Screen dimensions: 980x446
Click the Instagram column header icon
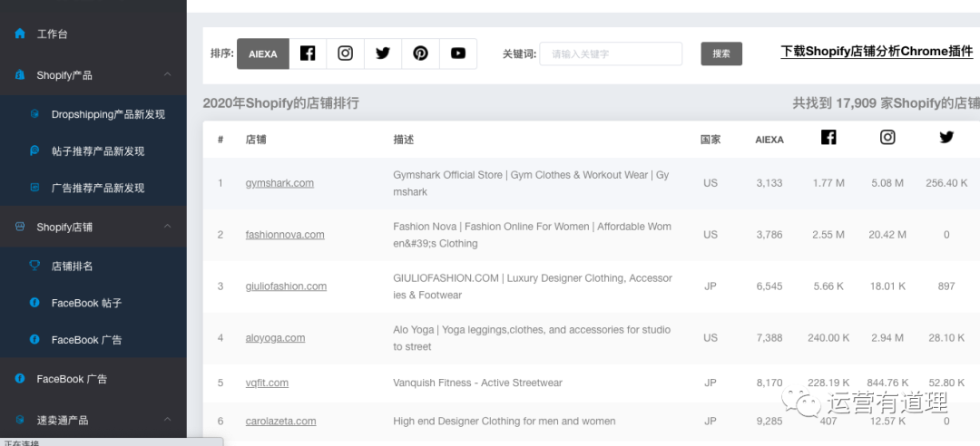pyautogui.click(x=887, y=138)
